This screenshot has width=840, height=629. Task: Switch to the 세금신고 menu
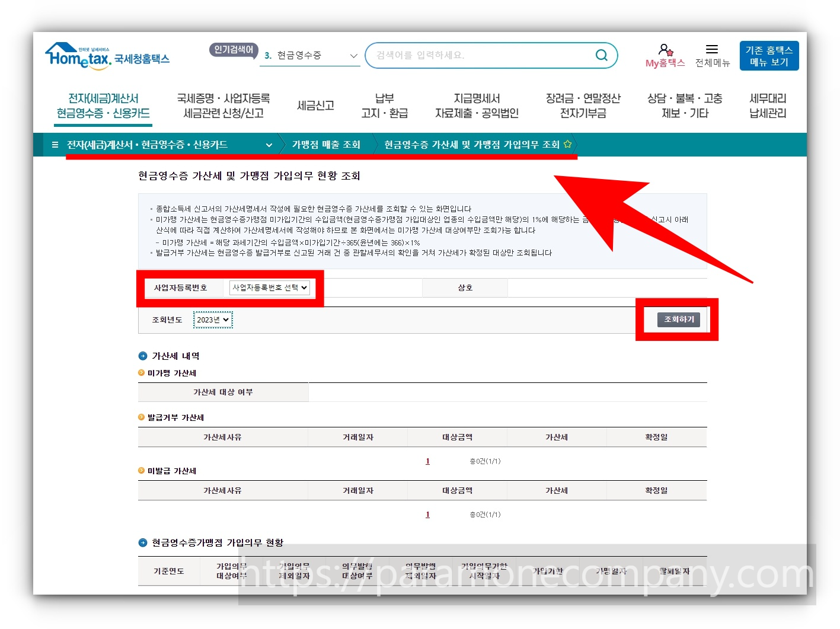pyautogui.click(x=315, y=106)
